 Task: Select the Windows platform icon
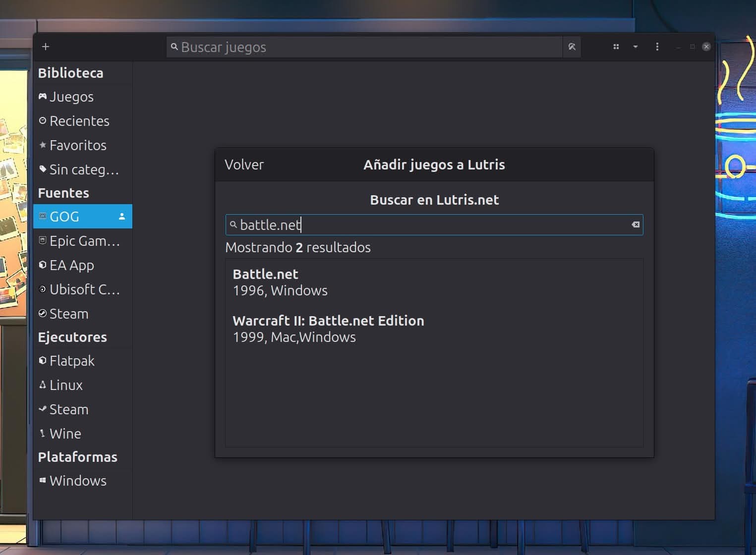42,480
